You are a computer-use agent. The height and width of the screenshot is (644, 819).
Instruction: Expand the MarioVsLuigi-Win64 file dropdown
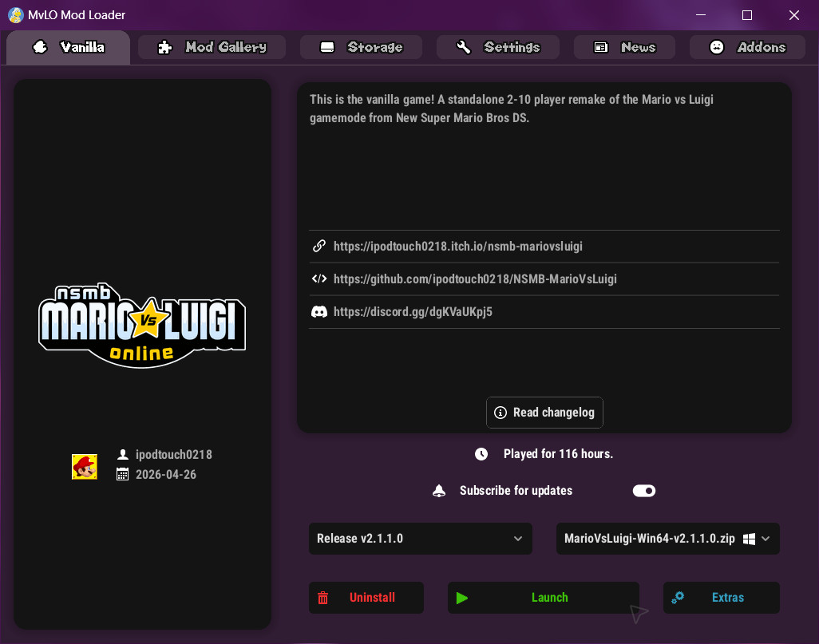668,539
